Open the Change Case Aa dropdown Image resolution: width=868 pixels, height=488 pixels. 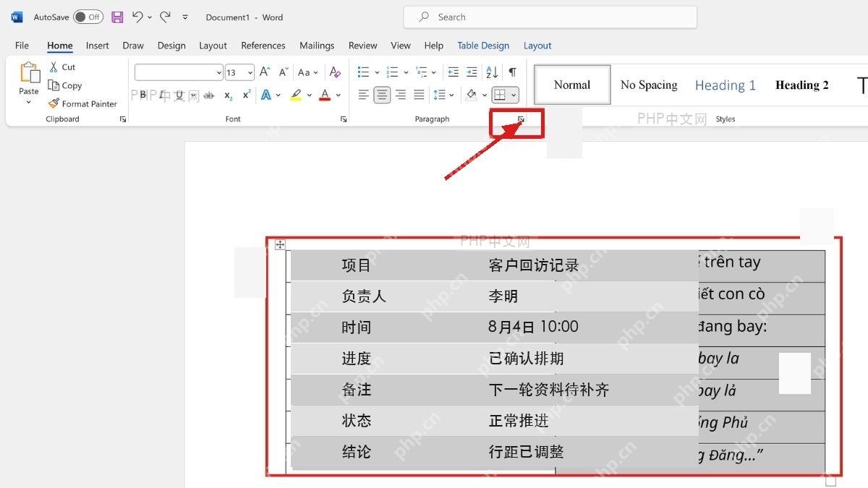307,72
